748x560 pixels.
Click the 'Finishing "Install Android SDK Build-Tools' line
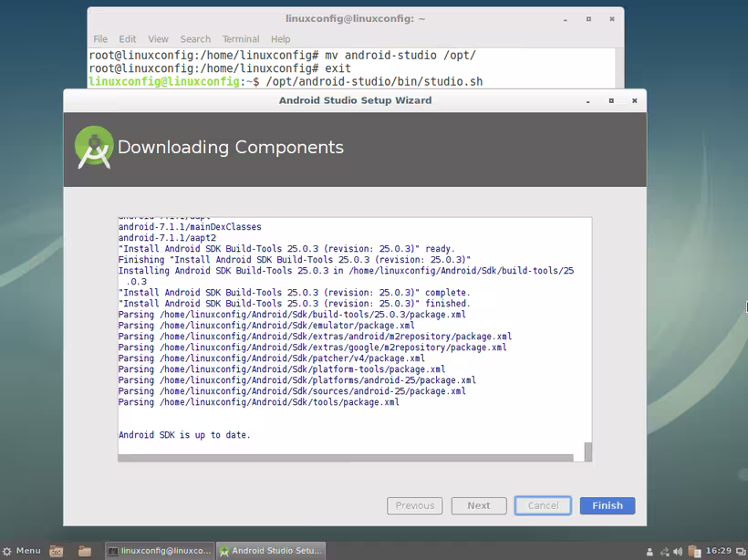(x=295, y=260)
